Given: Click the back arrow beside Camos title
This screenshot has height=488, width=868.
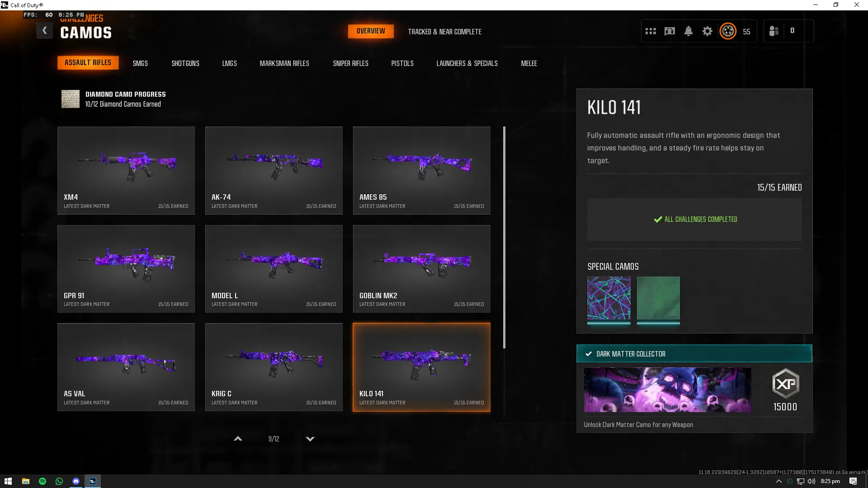Looking at the screenshot, I should click(x=44, y=31).
